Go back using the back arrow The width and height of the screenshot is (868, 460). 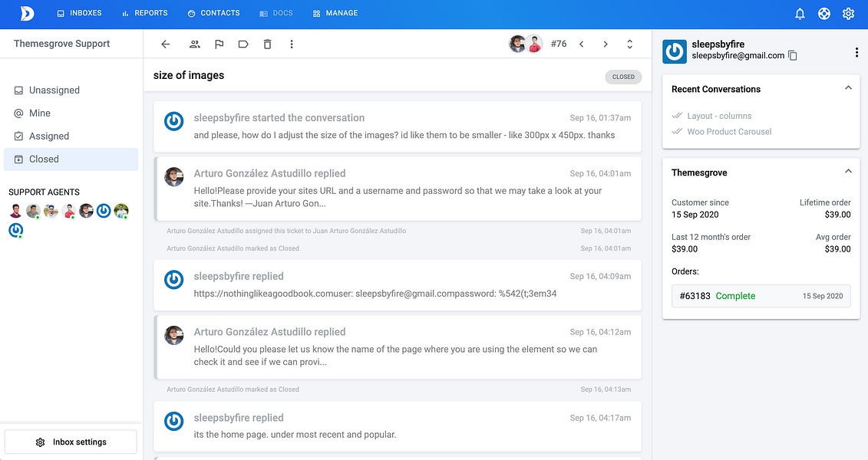pyautogui.click(x=165, y=44)
